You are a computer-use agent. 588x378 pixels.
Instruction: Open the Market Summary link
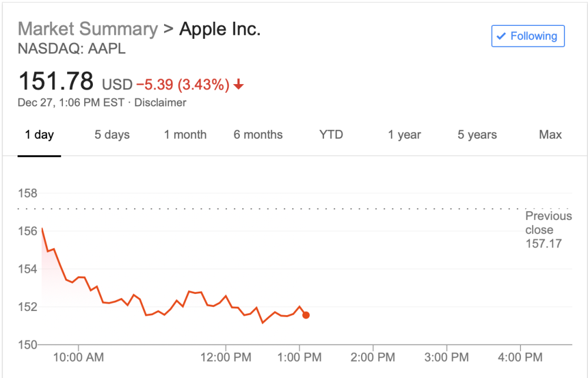(x=88, y=29)
